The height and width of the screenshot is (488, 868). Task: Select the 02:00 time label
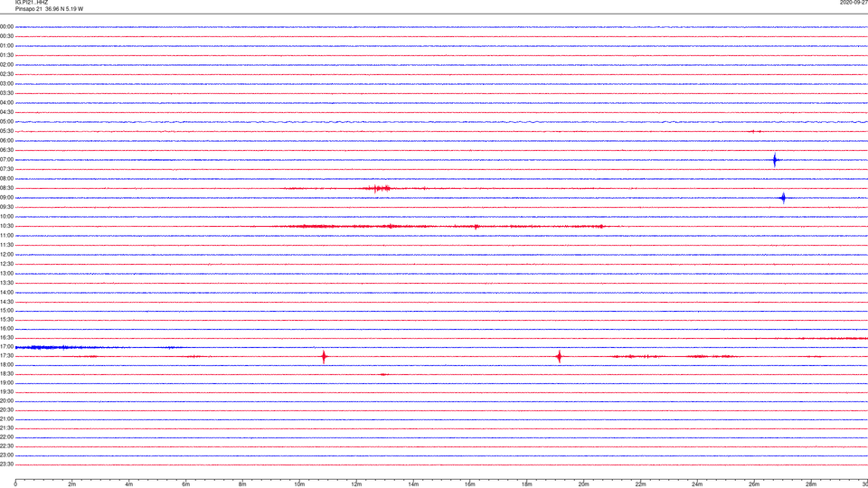(6, 65)
